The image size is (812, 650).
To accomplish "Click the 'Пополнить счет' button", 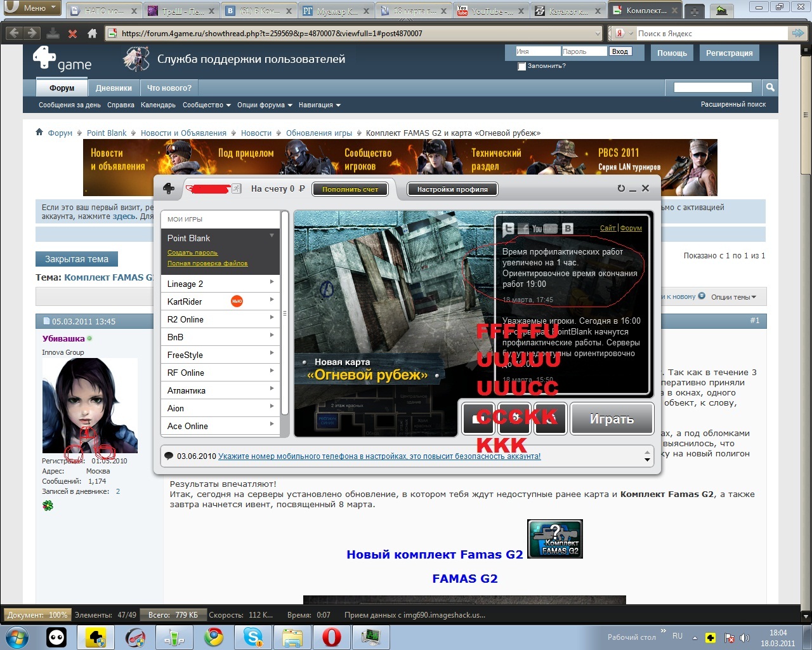I will click(x=350, y=189).
